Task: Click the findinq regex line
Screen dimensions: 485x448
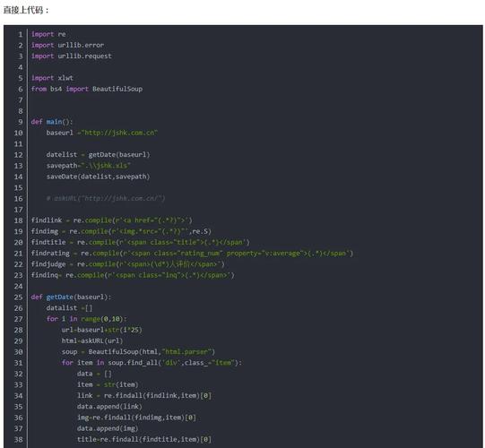Action: click(x=133, y=275)
